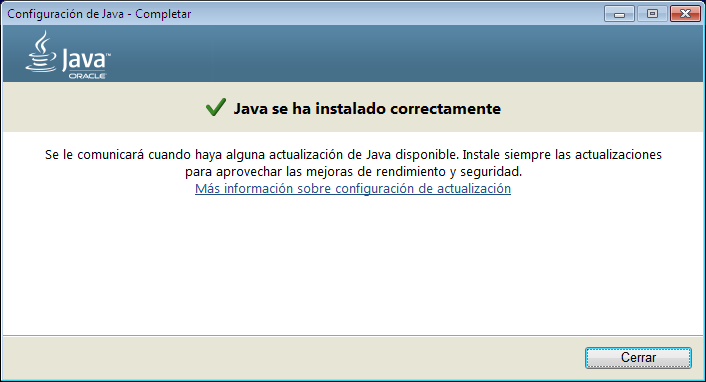Click text 'Se le comunicará cuando haya alguna actualización'

pos(194,155)
